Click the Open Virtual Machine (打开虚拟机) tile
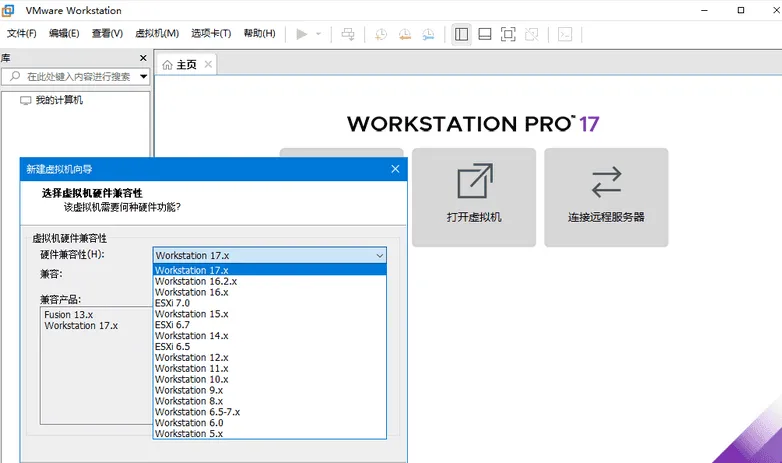 pyautogui.click(x=474, y=197)
